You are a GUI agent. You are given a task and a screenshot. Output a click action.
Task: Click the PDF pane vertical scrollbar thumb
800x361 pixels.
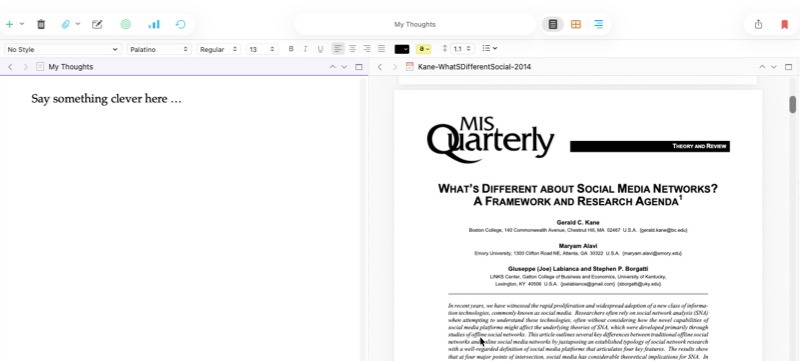[x=792, y=104]
